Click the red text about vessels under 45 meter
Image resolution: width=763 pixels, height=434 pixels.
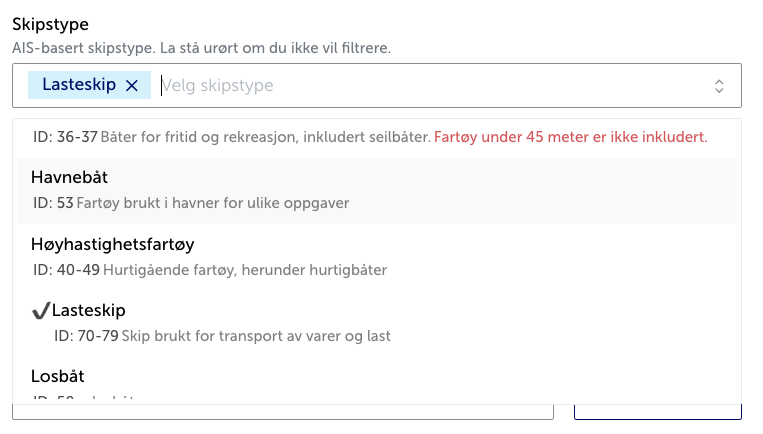point(570,136)
